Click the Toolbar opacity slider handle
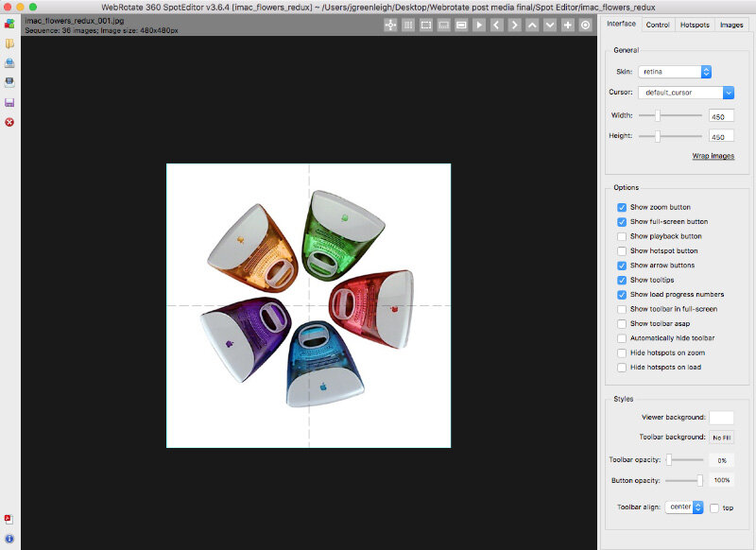 pyautogui.click(x=669, y=460)
